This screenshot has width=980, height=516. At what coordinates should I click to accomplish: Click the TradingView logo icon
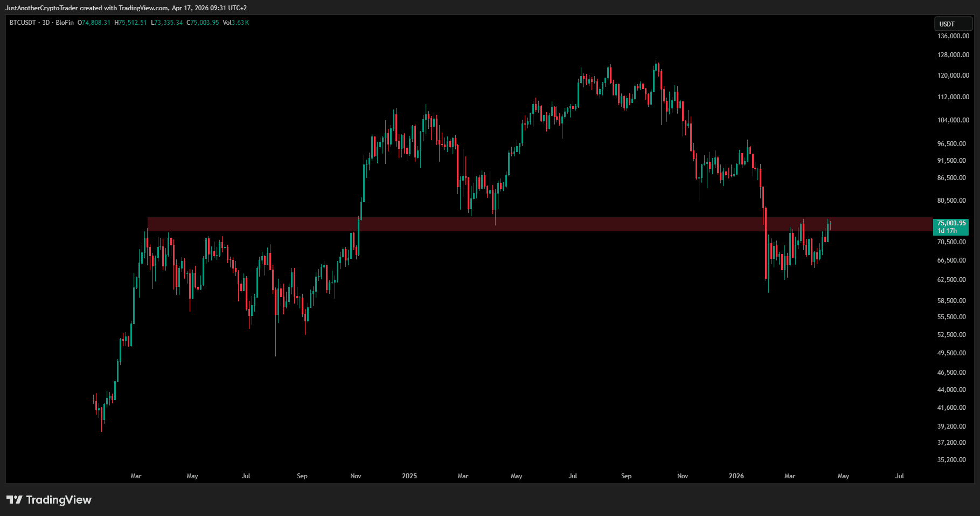coord(15,500)
